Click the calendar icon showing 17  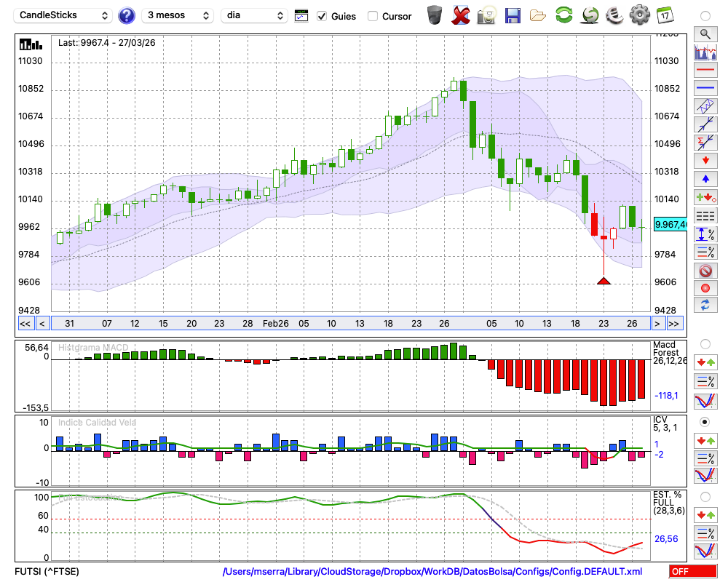coord(665,15)
